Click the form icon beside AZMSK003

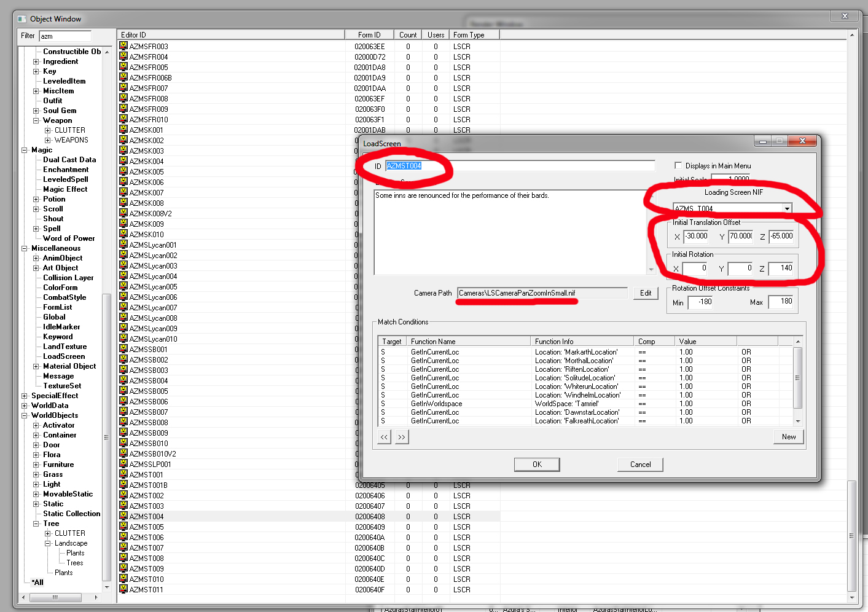coord(123,151)
